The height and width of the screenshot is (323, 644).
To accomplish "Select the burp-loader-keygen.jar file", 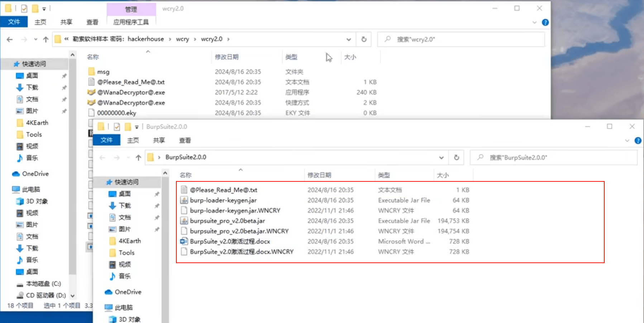I will point(223,200).
